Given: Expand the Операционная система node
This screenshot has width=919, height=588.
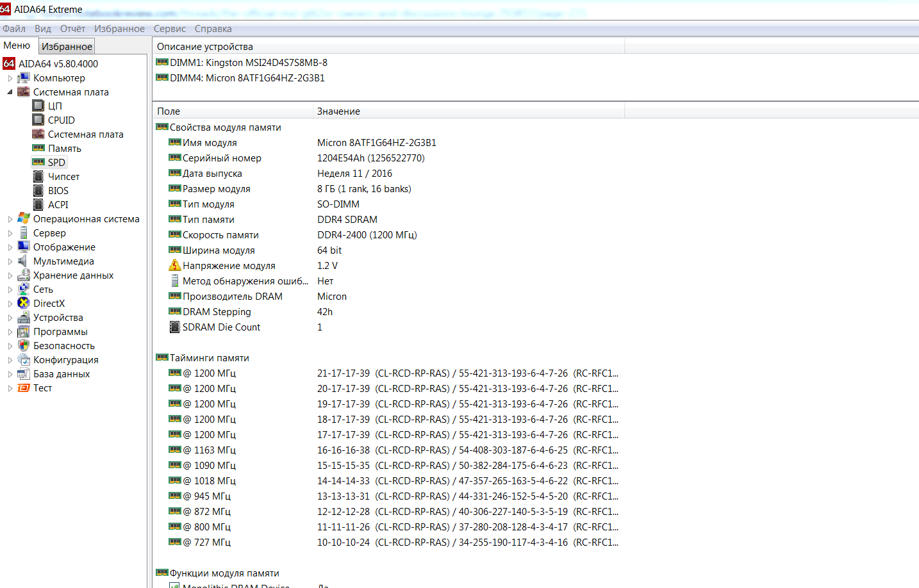Looking at the screenshot, I should click(x=10, y=219).
